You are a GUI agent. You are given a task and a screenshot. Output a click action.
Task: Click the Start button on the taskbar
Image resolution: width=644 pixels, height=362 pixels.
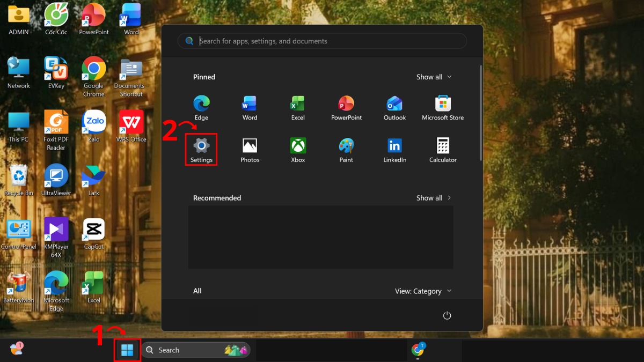pyautogui.click(x=127, y=349)
